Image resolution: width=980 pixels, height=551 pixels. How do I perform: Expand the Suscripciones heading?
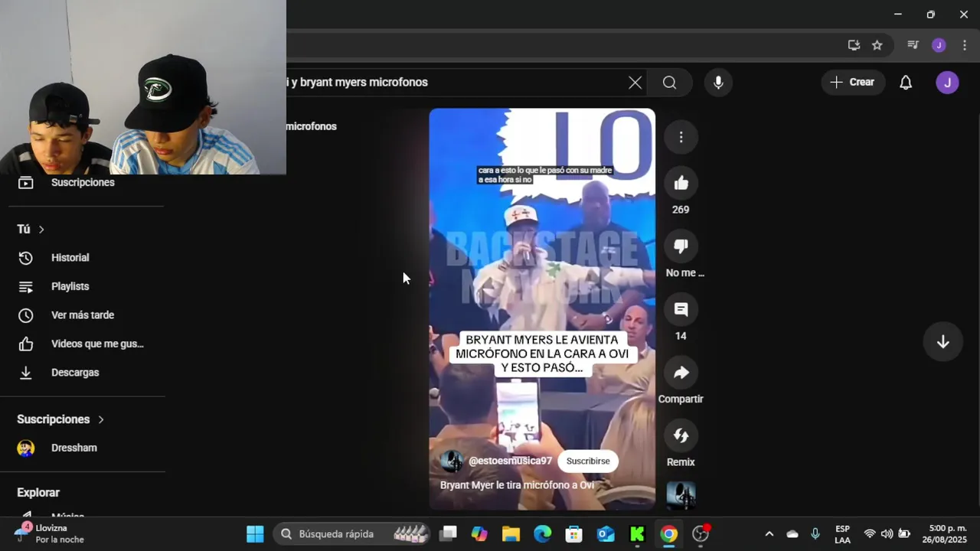(60, 419)
